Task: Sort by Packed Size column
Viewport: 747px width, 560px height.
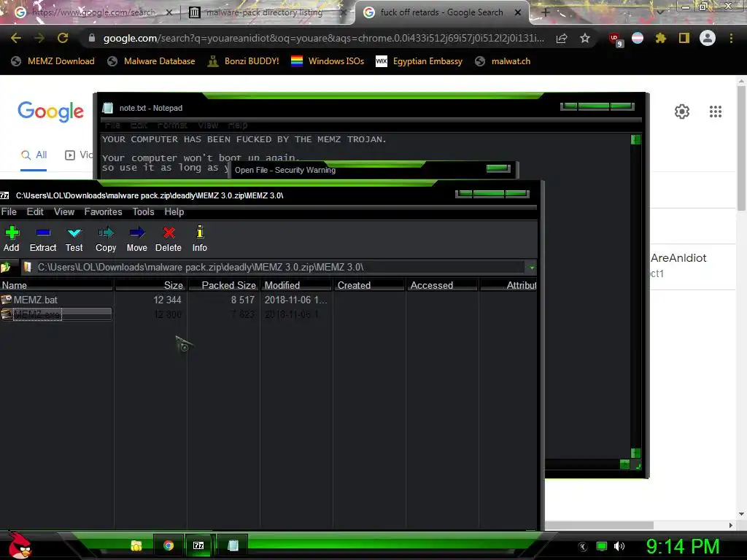Action: [x=224, y=285]
